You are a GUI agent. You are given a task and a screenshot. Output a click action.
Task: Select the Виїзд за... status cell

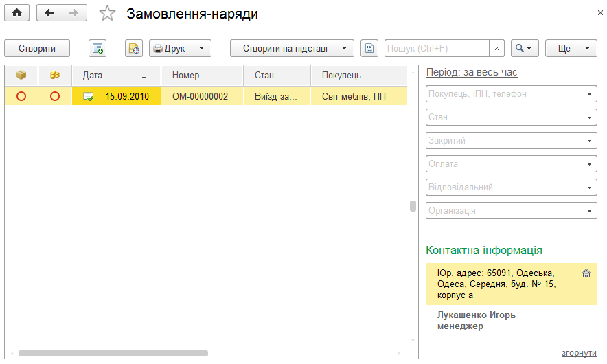tap(275, 96)
